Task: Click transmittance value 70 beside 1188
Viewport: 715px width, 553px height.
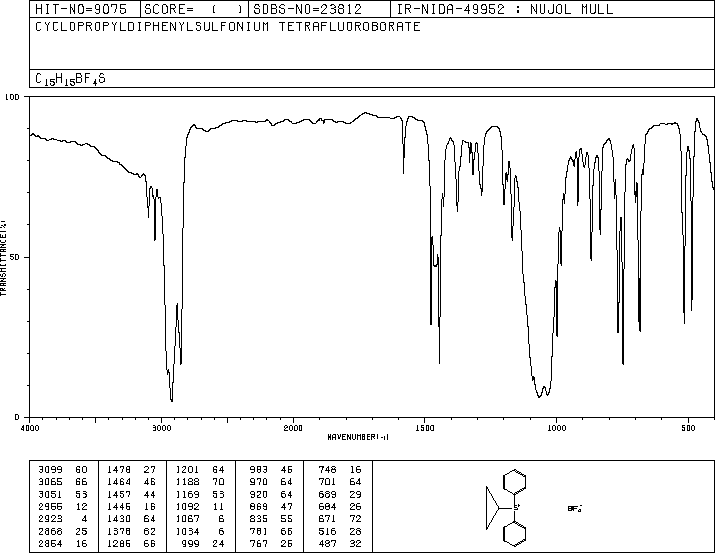Action: coord(218,482)
